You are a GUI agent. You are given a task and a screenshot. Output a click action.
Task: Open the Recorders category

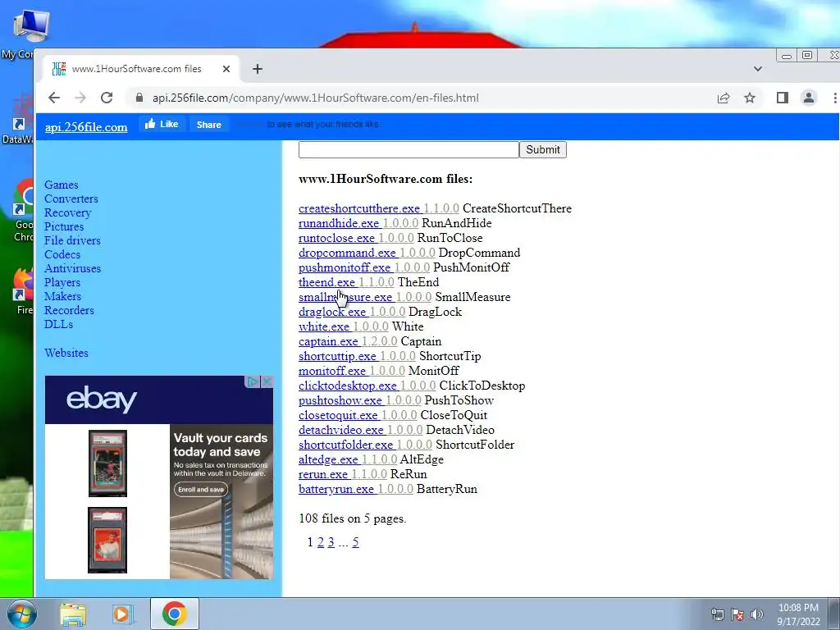coord(69,310)
